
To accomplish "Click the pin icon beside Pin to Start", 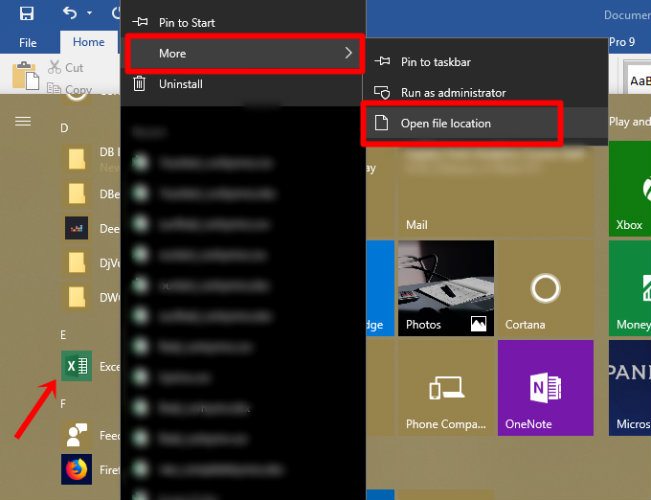I will pyautogui.click(x=140, y=22).
